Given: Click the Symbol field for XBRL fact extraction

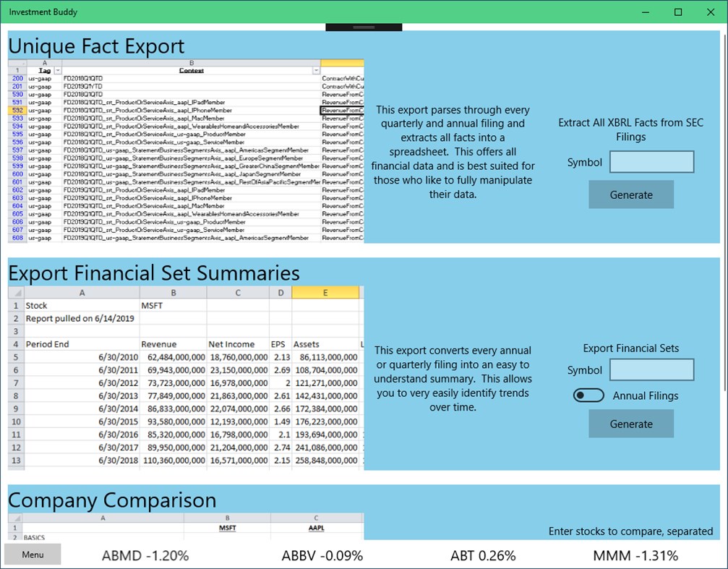Looking at the screenshot, I should point(651,161).
